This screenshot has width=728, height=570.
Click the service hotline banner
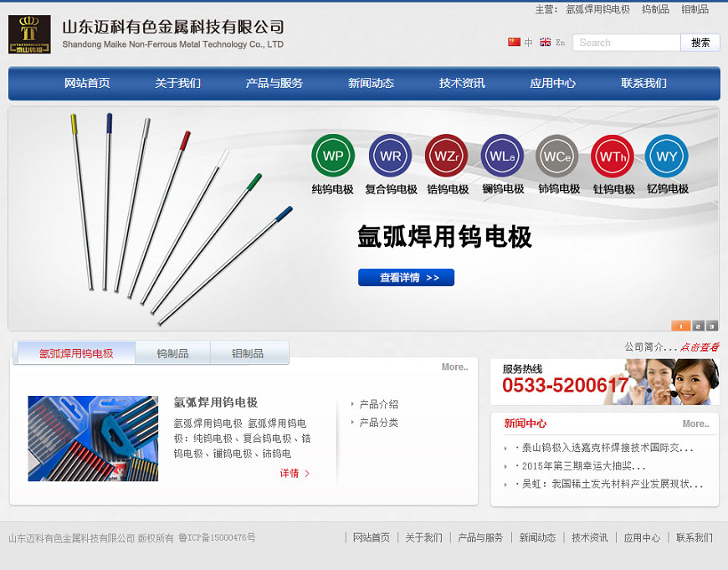point(604,382)
